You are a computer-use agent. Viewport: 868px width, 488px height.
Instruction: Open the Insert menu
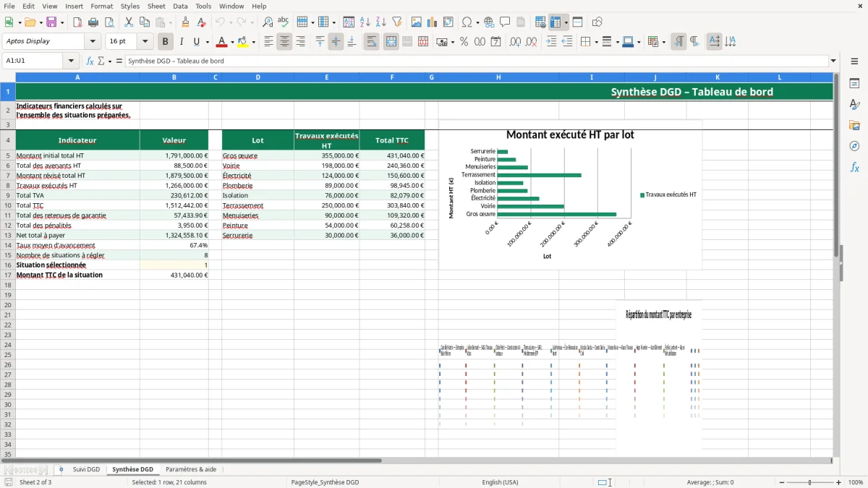(74, 6)
